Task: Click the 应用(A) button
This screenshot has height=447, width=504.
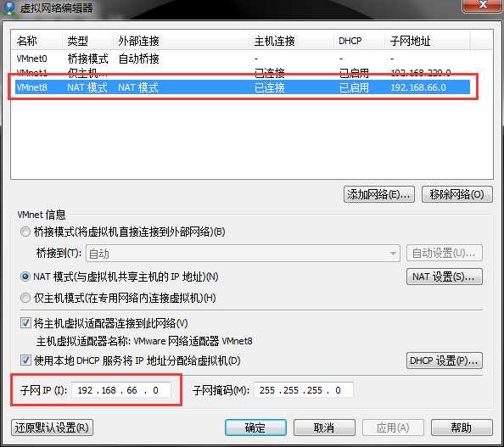Action: click(393, 427)
